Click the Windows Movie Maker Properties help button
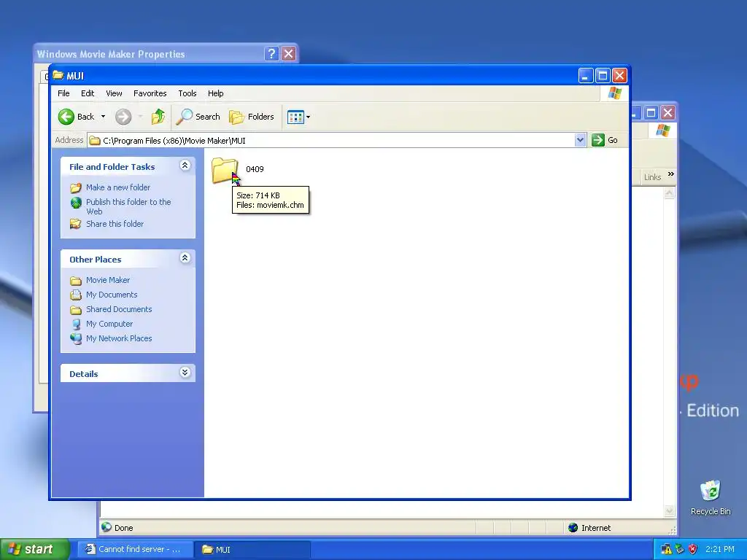 click(271, 54)
